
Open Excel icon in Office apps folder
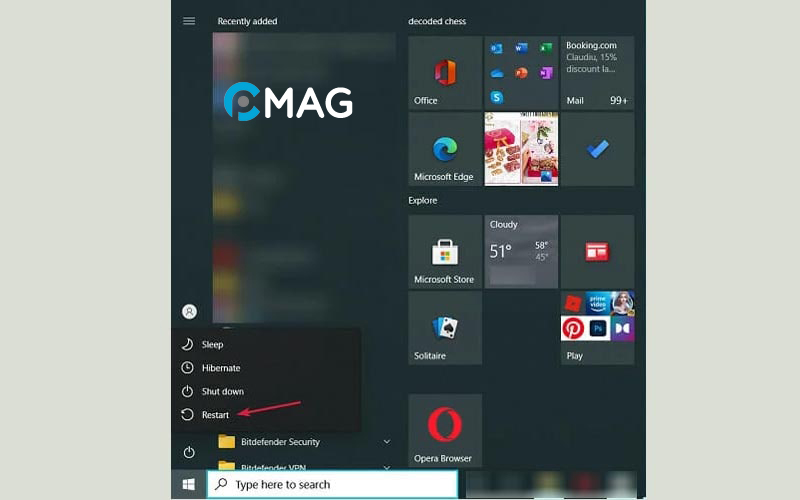click(546, 48)
